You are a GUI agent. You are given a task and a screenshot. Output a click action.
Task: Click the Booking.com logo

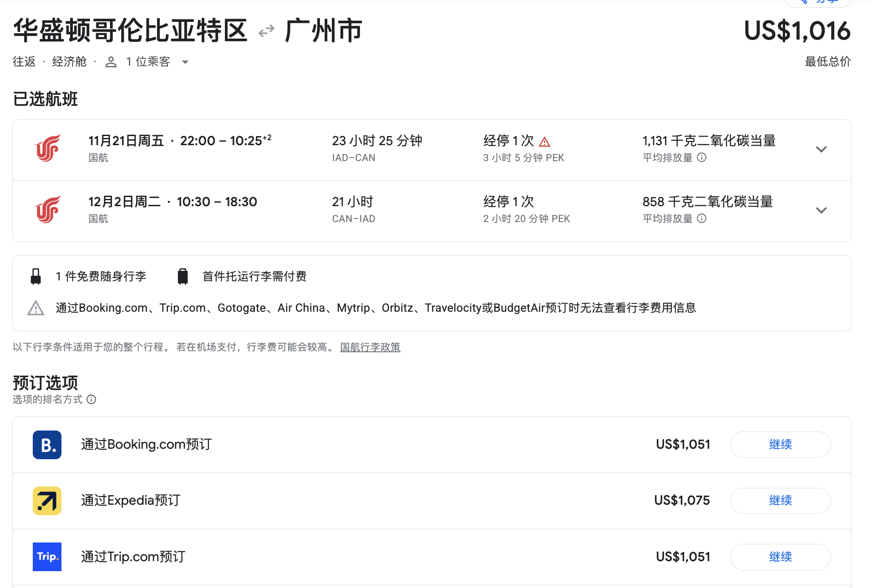point(47,445)
